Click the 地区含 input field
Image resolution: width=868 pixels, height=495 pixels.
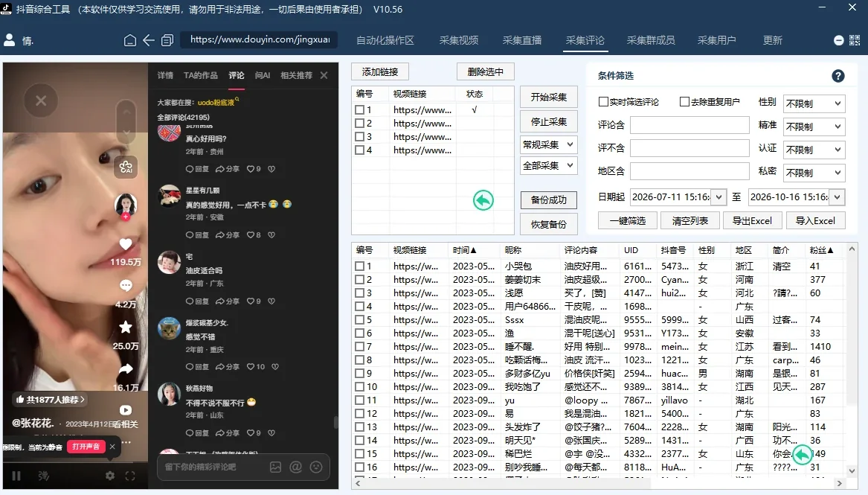689,171
